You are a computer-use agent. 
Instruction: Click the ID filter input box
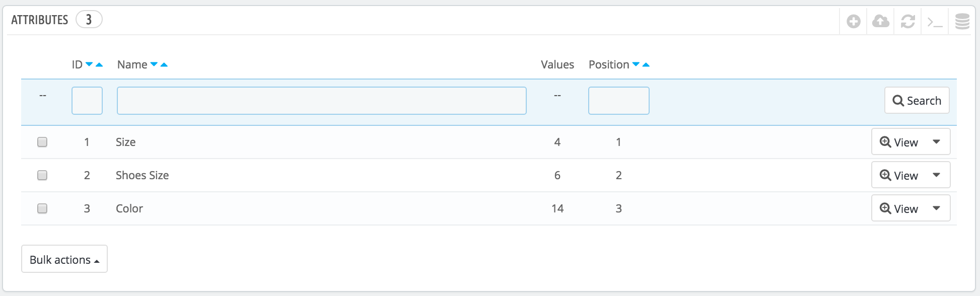[87, 101]
